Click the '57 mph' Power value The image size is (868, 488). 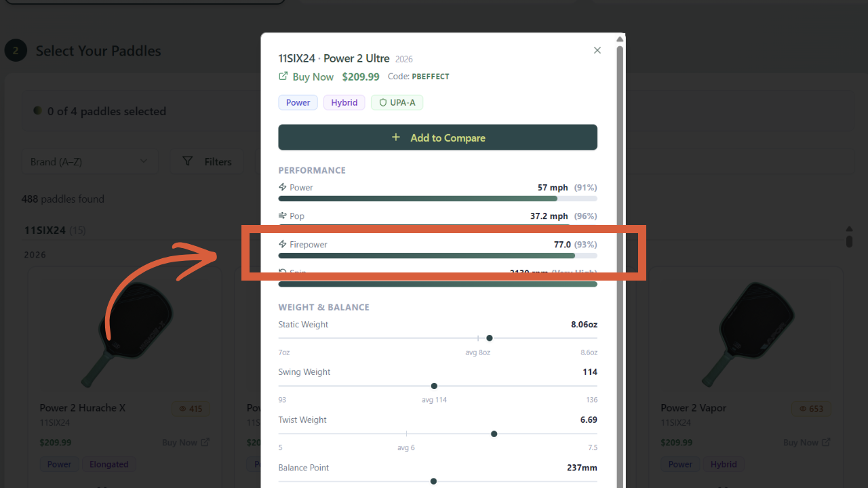click(553, 187)
